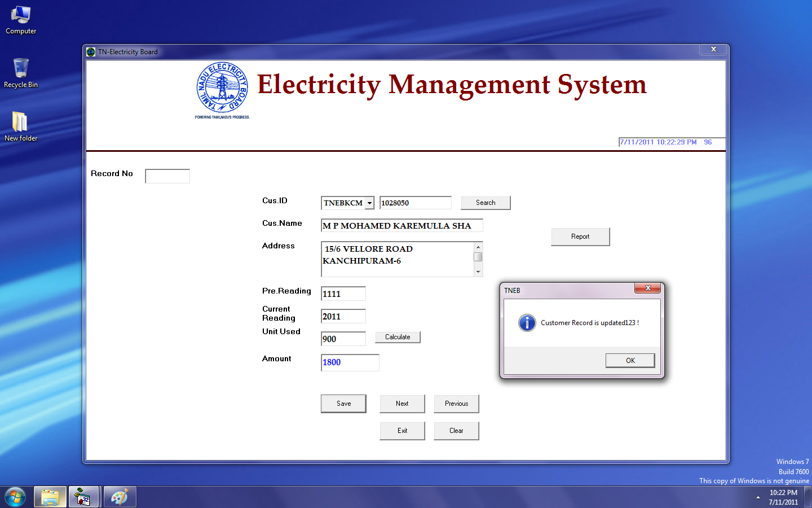Viewport: 812px width, 508px height.
Task: Click the 'Address' label
Action: (278, 246)
